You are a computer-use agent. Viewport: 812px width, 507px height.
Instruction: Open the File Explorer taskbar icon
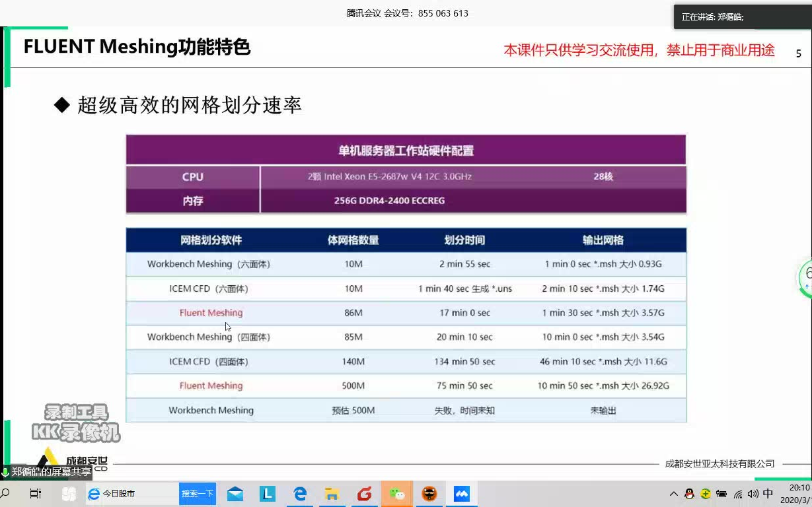click(x=332, y=493)
